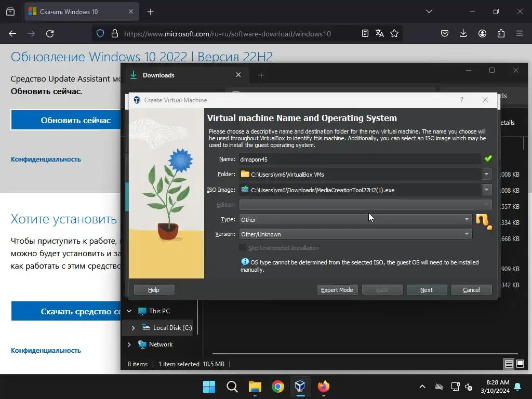The image size is (532, 399).
Task: Click the Help button in the dialog
Action: pos(154,290)
